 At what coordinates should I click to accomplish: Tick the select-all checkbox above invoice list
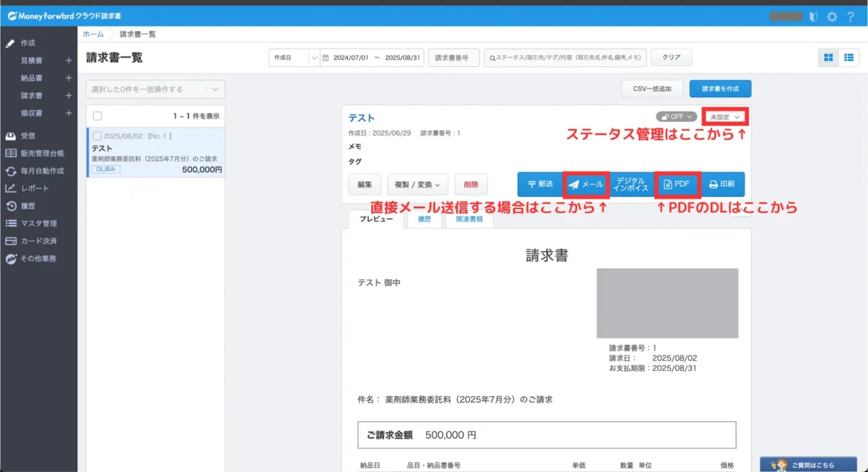coord(97,116)
